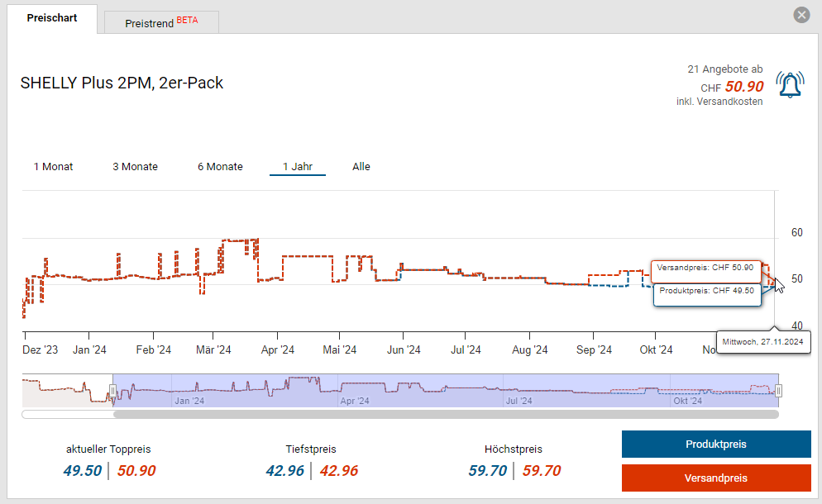The width and height of the screenshot is (822, 504).
Task: Select the 1 Monat time range
Action: tap(53, 167)
